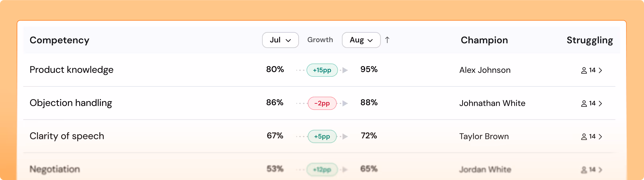Click the person icon in Clarity of speech row
The width and height of the screenshot is (644, 180).
(x=584, y=137)
